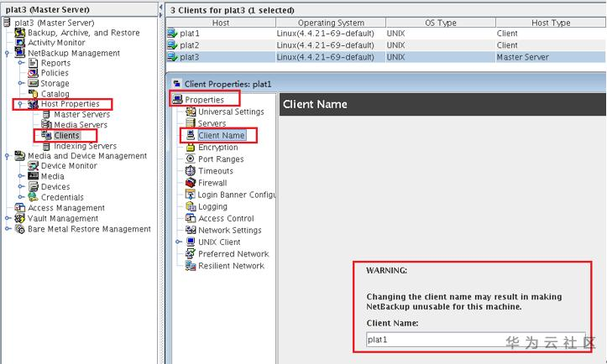Click the Encryption lock icon
The height and width of the screenshot is (364, 607).
(x=190, y=147)
